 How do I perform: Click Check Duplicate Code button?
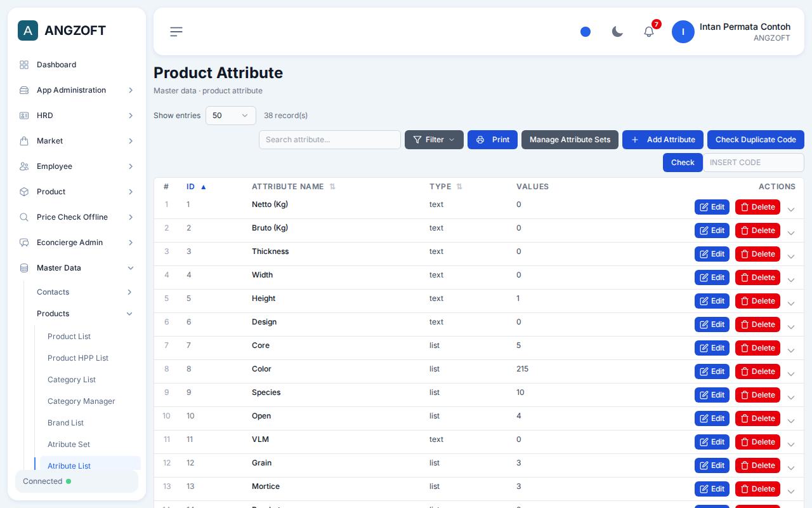[x=756, y=140]
